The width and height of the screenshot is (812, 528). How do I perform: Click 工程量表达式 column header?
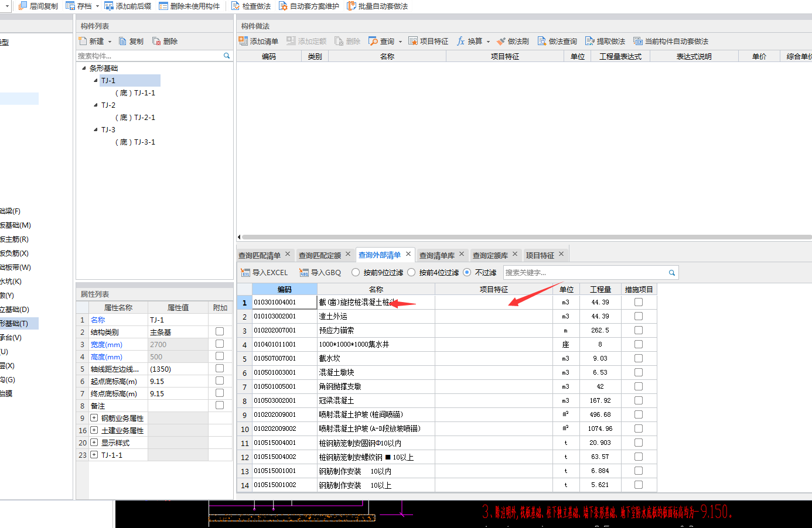pyautogui.click(x=620, y=56)
